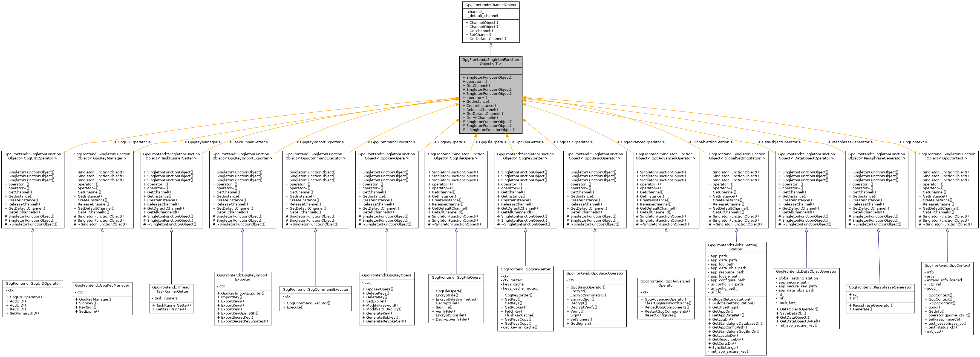Click the '< PassphraseGenerator >' edge label

(850, 142)
